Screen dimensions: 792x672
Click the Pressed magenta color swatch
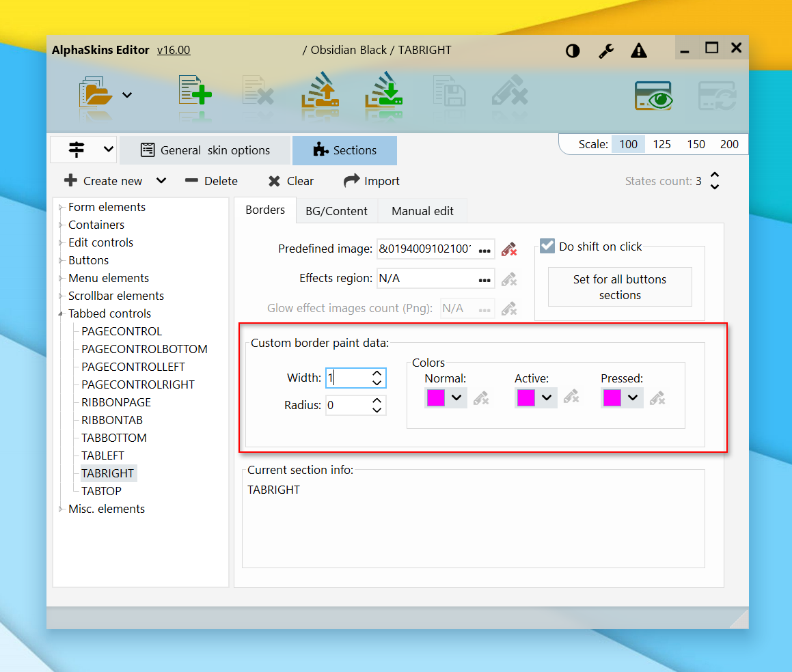point(612,397)
